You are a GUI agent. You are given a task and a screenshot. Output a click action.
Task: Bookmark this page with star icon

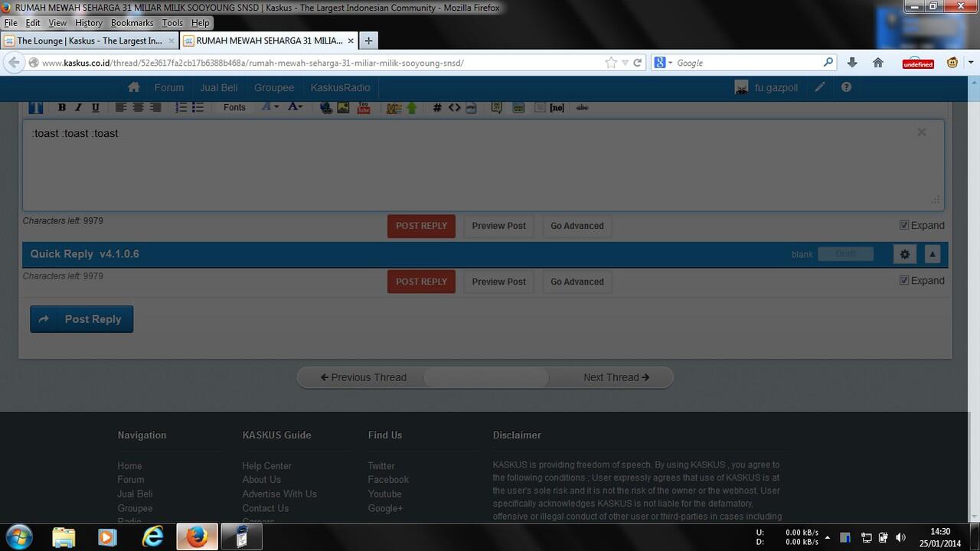click(x=611, y=63)
